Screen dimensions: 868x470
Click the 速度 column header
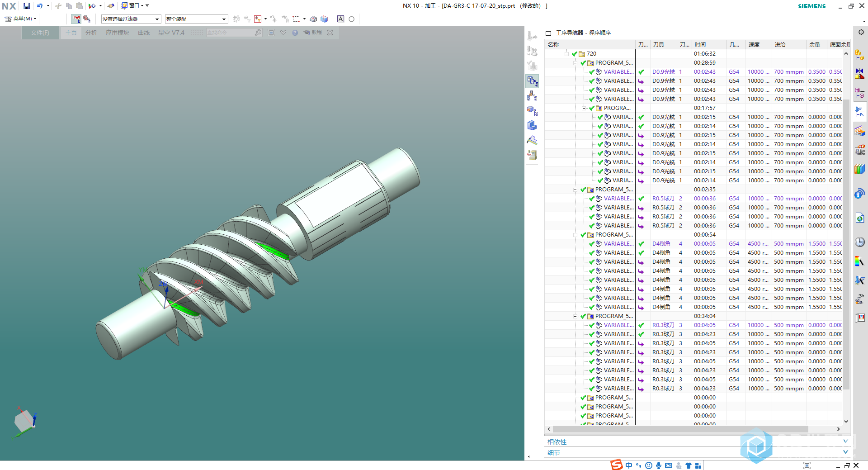pos(759,44)
